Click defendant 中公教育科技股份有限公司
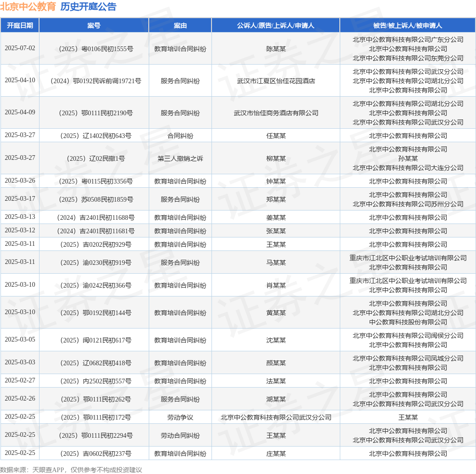The width and height of the screenshot is (476, 474). point(408,322)
